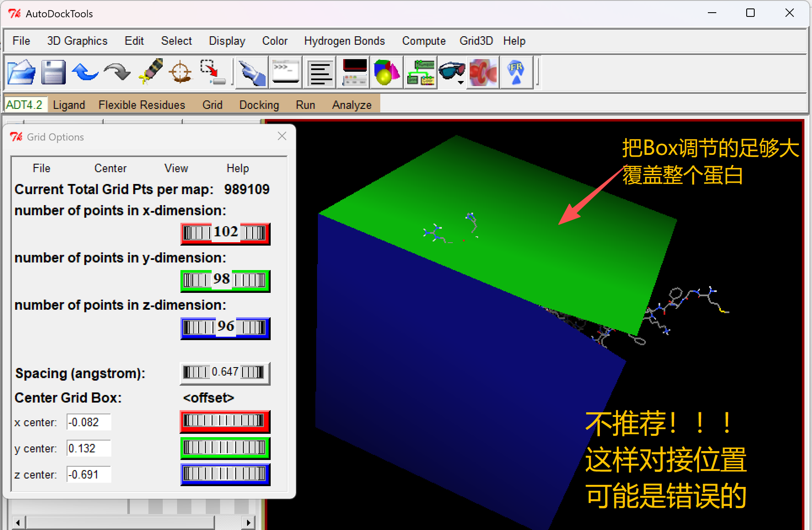Click the blue undo arrow icon
812x530 pixels.
(85, 73)
